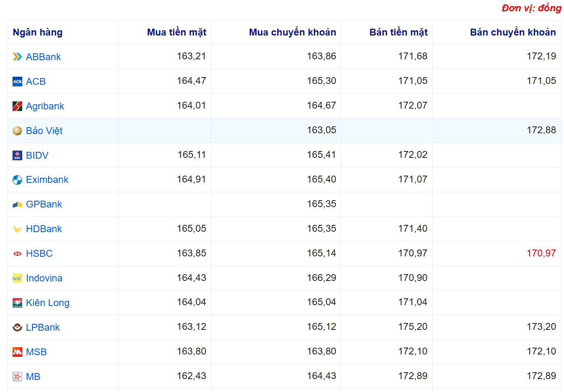Click the Kiên Long logo icon
The width and height of the screenshot is (564, 392).
click(17, 303)
